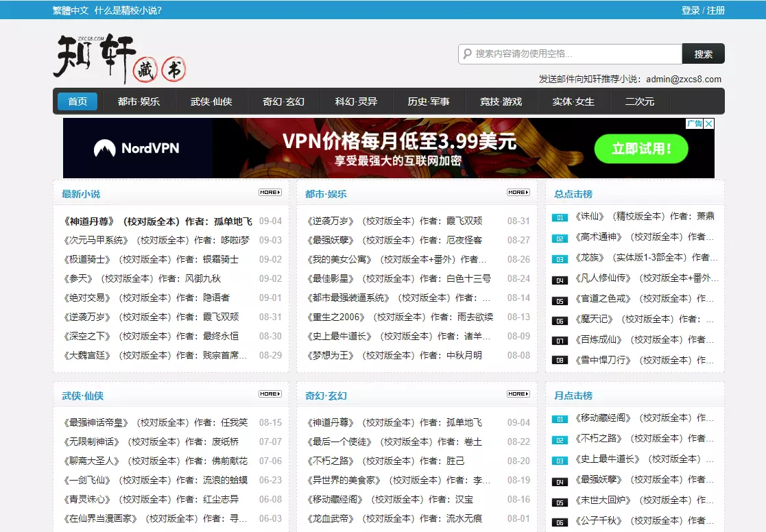The width and height of the screenshot is (766, 532).
Task: Open MORE for 武侠·仙侠 section
Action: [x=270, y=394]
